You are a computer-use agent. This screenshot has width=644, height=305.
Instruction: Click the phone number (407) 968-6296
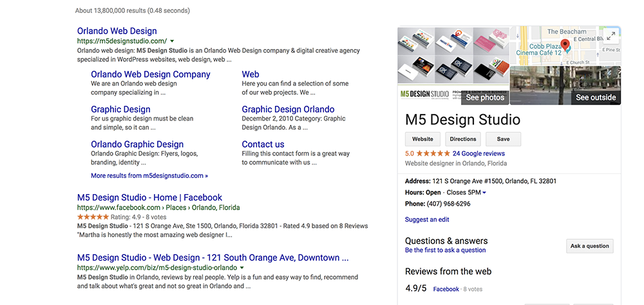point(448,204)
